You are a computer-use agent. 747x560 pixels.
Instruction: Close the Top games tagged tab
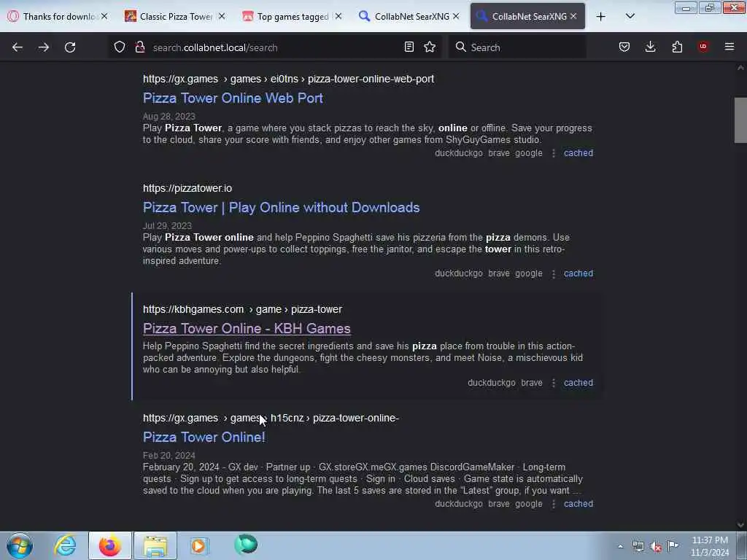338,16
